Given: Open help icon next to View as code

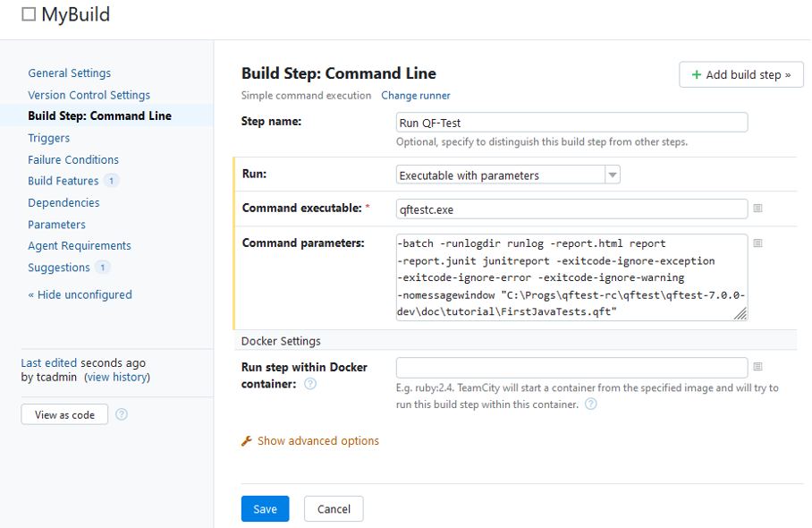Looking at the screenshot, I should tap(122, 414).
